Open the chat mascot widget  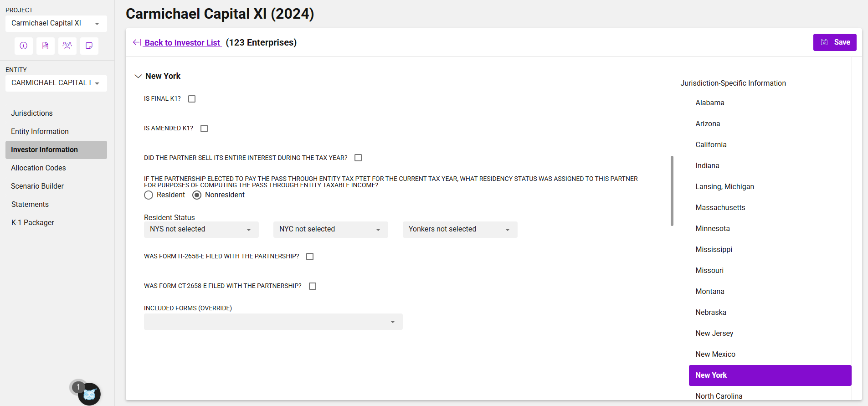pyautogui.click(x=89, y=394)
